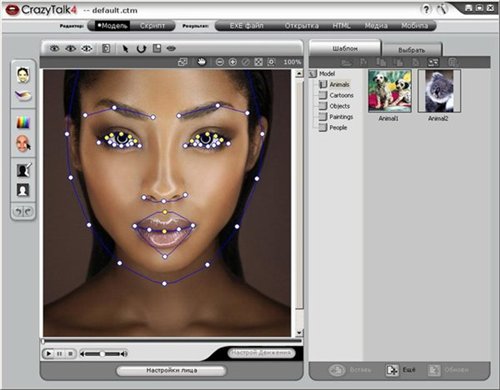Viewport: 500px width, 390px height.
Task: Open the Медиа output tab
Action: (x=376, y=26)
